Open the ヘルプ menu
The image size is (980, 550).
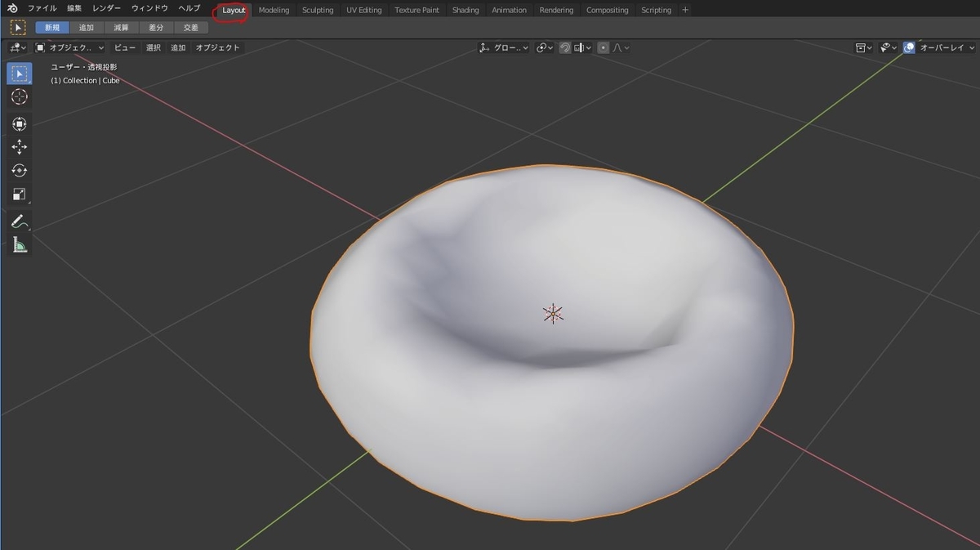click(189, 8)
